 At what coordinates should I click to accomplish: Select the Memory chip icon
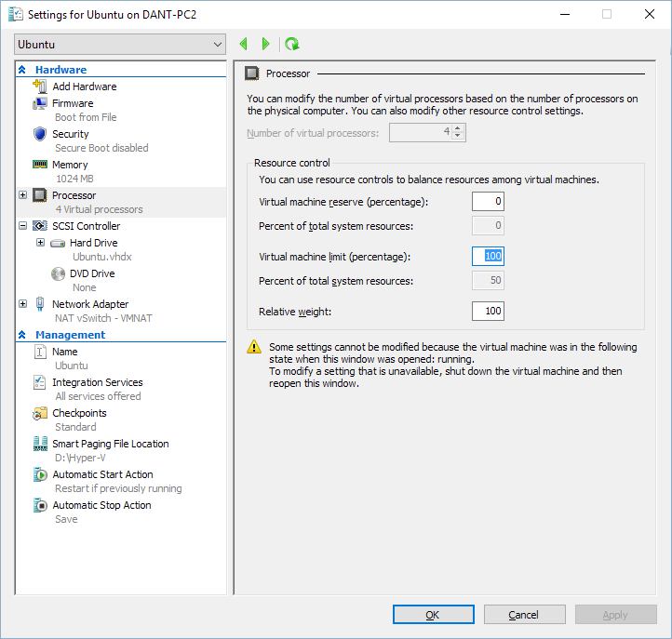pos(40,165)
